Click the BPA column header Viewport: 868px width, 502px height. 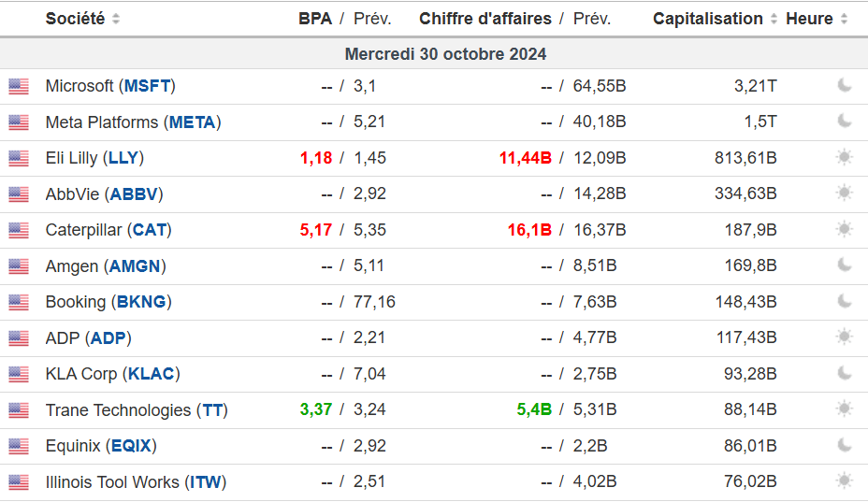coord(315,19)
